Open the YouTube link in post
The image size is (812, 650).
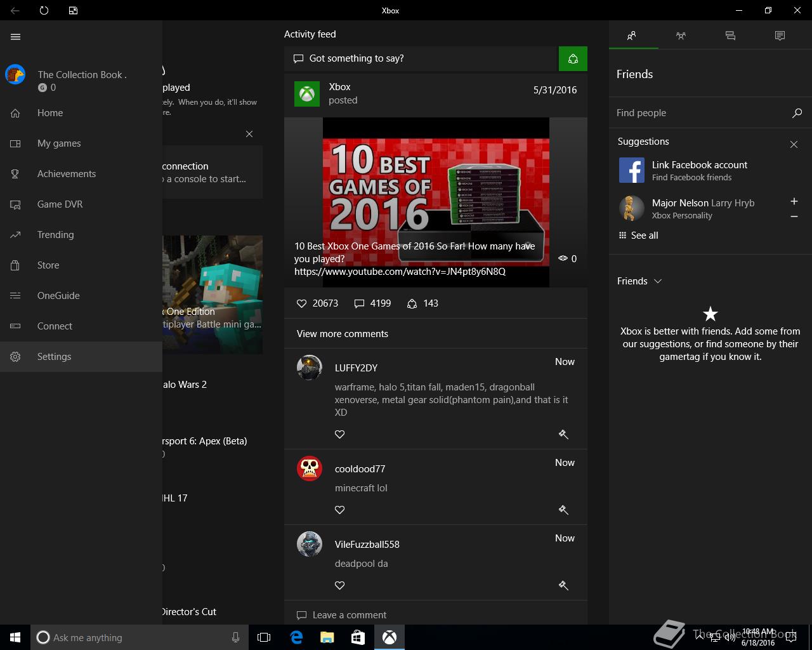tap(400, 272)
